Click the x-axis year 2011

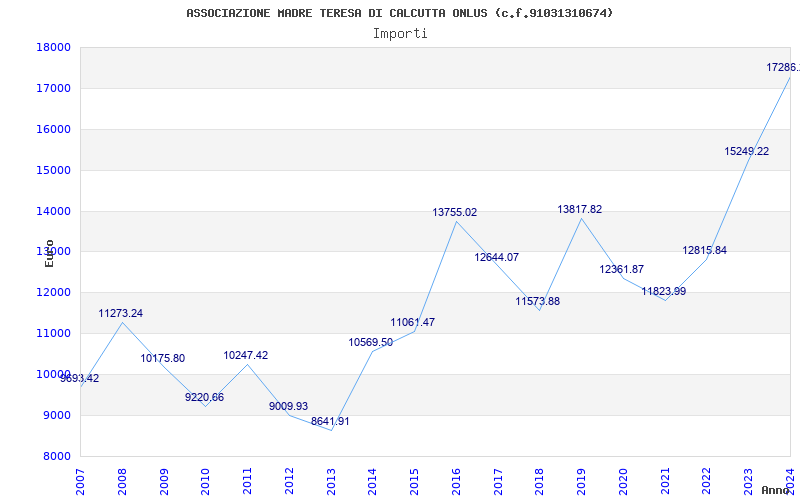click(247, 482)
